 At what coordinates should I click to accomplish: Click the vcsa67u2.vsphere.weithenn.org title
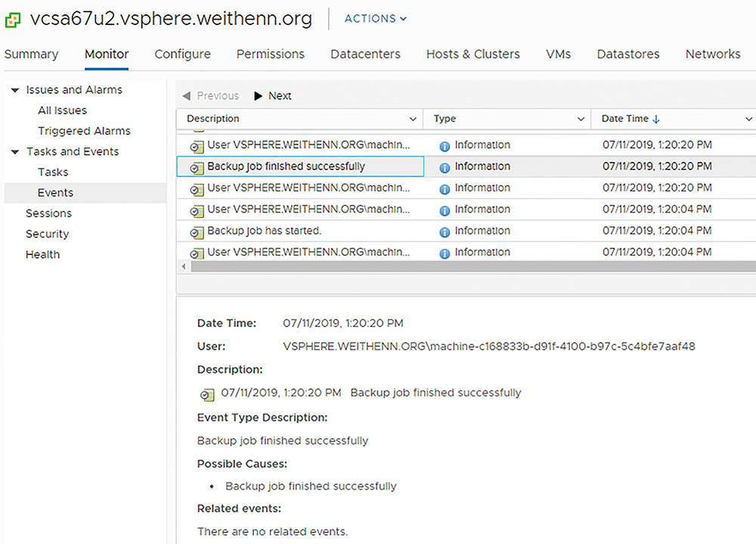pyautogui.click(x=171, y=20)
